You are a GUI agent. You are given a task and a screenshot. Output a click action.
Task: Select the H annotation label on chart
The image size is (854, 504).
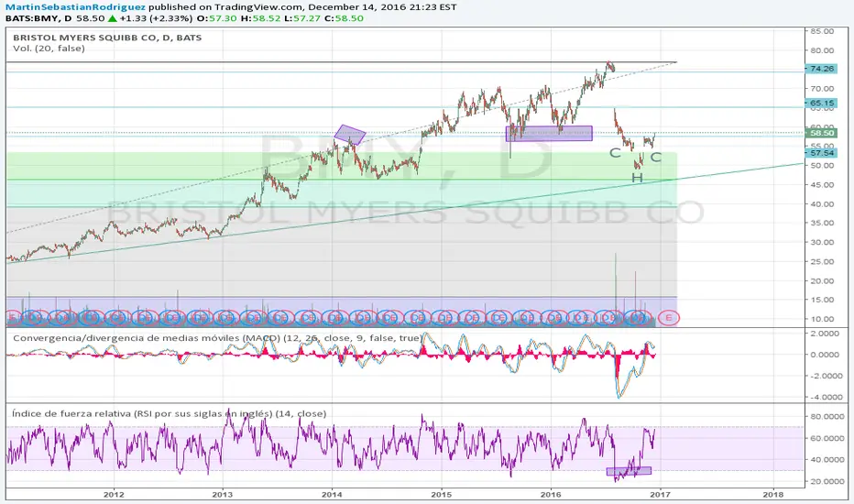637,178
